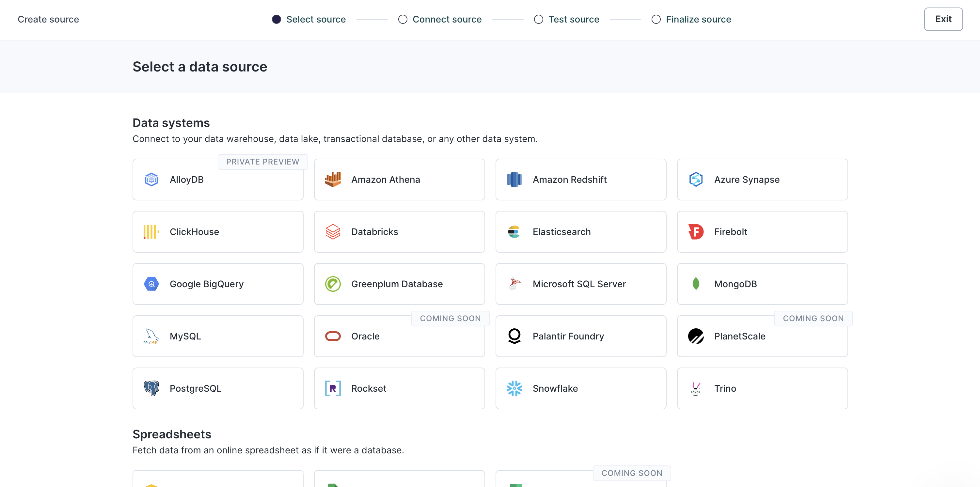Click the COMING SOON badge on Oracle
The width and height of the screenshot is (980, 487).
coord(450,319)
